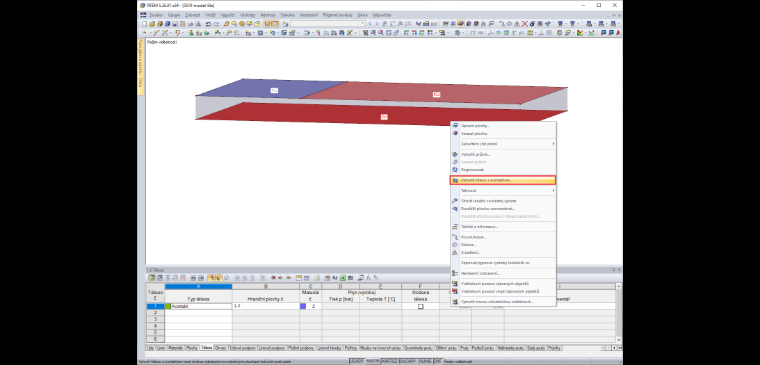Click the fx formula icon in table toolbar
Viewport: 760px width, 365px height.
[x=368, y=278]
